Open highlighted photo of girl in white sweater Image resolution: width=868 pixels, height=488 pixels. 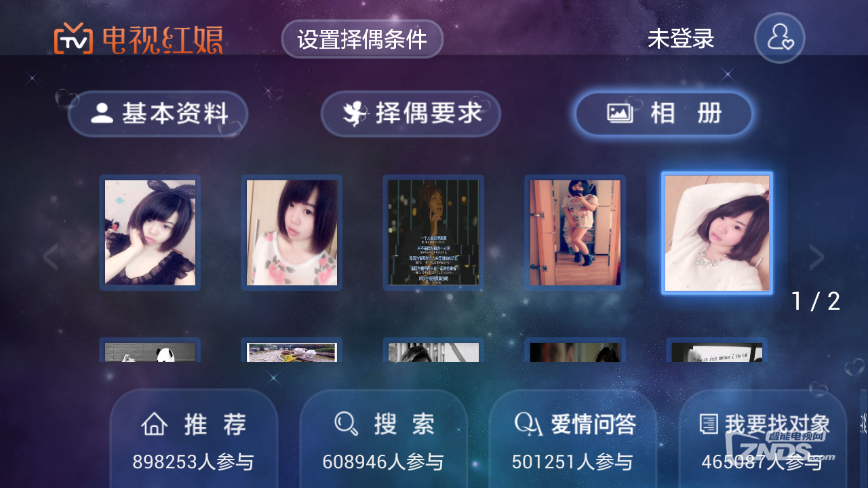point(717,233)
